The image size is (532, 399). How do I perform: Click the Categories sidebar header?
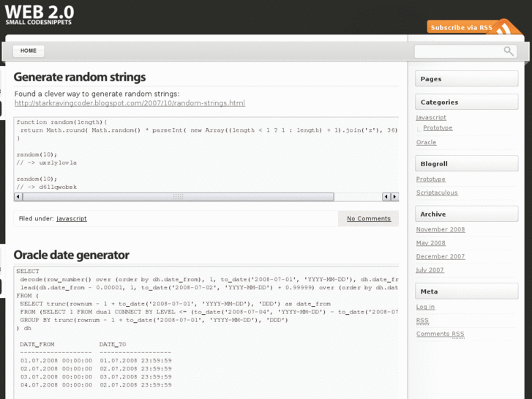coord(467,102)
